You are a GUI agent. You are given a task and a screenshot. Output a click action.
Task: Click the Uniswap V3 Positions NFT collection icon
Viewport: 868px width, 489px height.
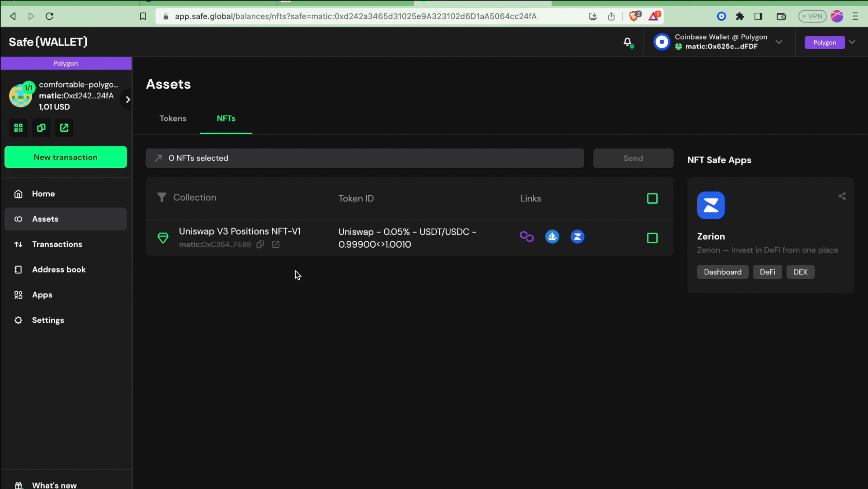point(163,238)
